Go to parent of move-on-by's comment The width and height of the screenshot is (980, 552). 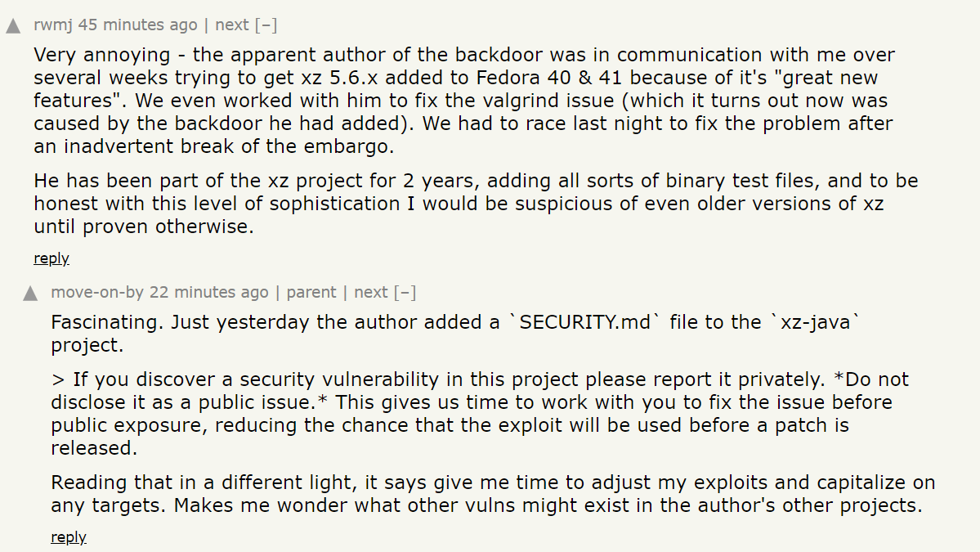point(311,293)
